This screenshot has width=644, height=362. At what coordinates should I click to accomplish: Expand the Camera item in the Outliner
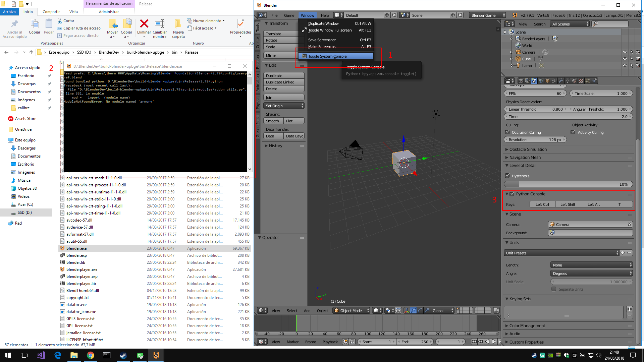click(511, 52)
